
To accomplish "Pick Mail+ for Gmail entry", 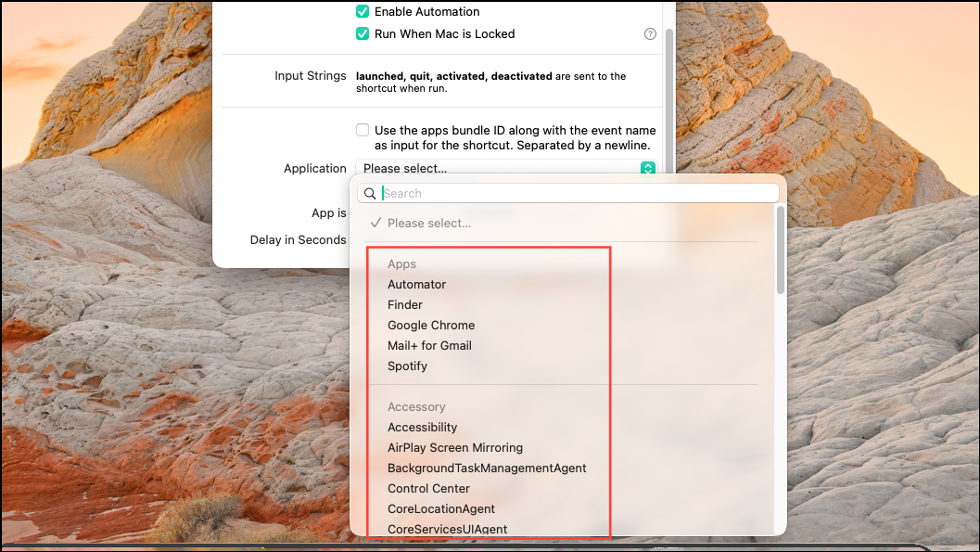I will pos(429,345).
